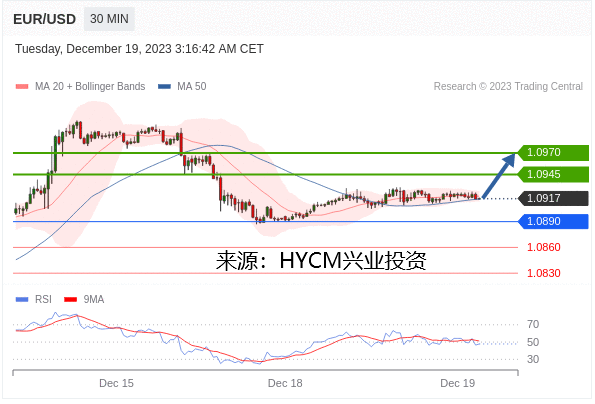Click the RSI 70 level label
The image size is (595, 404).
[533, 324]
